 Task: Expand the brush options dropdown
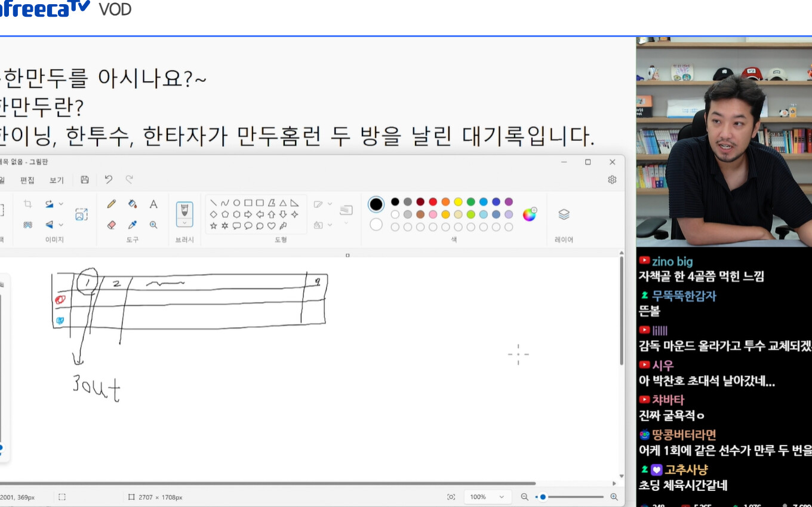pos(184,223)
